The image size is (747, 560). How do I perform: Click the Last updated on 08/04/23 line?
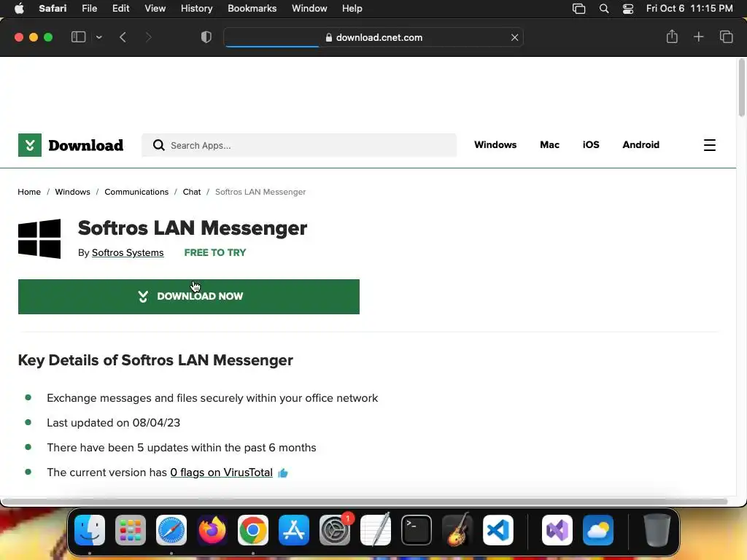[x=113, y=423]
